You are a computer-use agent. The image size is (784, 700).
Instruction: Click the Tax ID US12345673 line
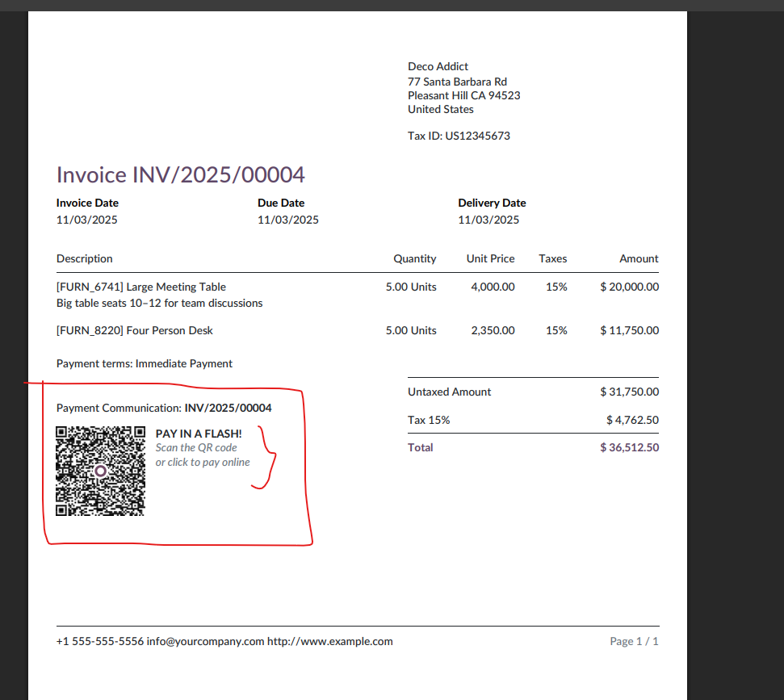coord(459,136)
